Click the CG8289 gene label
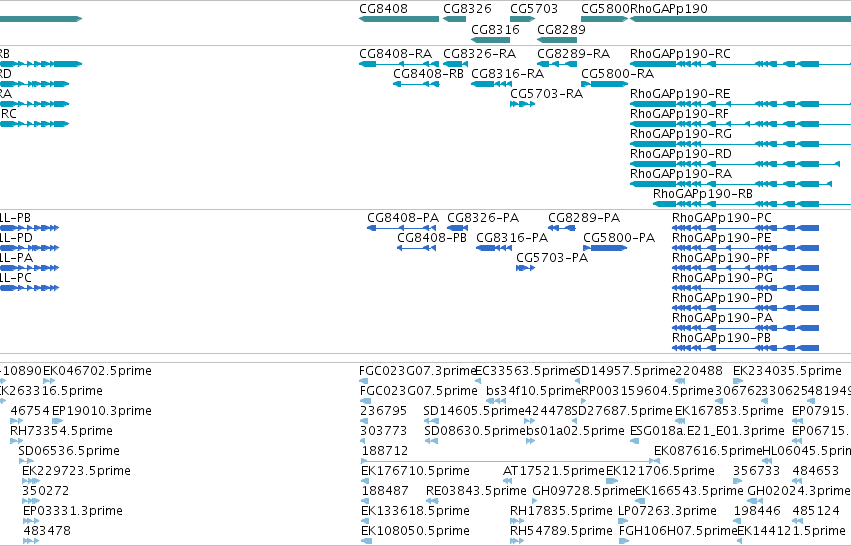This screenshot has height=546, width=851. tap(561, 30)
